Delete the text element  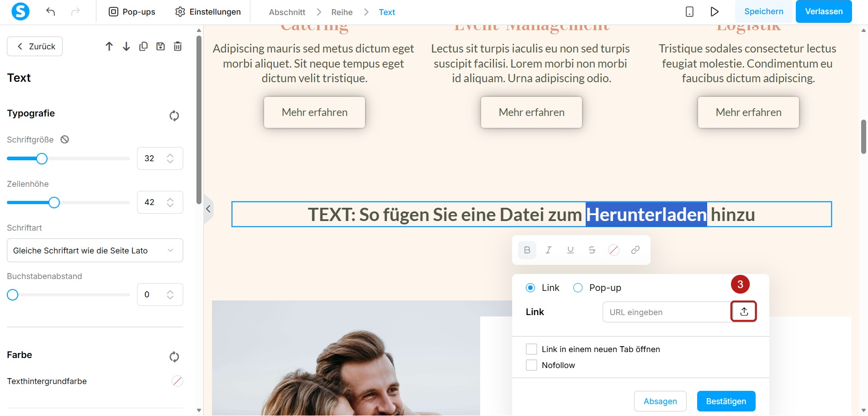178,47
